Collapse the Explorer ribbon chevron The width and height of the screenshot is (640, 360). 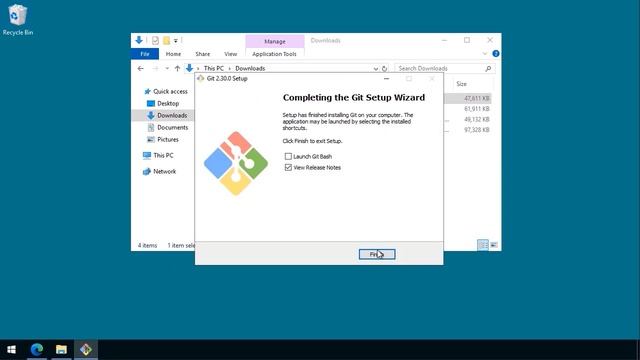click(x=484, y=53)
